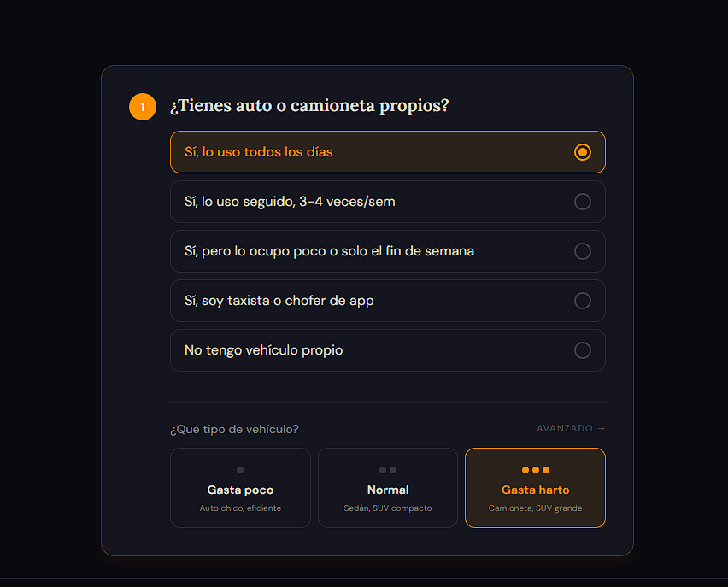
Task: Click the "¿Tienes auto o camioneta propios?" heading
Action: pyautogui.click(x=309, y=106)
